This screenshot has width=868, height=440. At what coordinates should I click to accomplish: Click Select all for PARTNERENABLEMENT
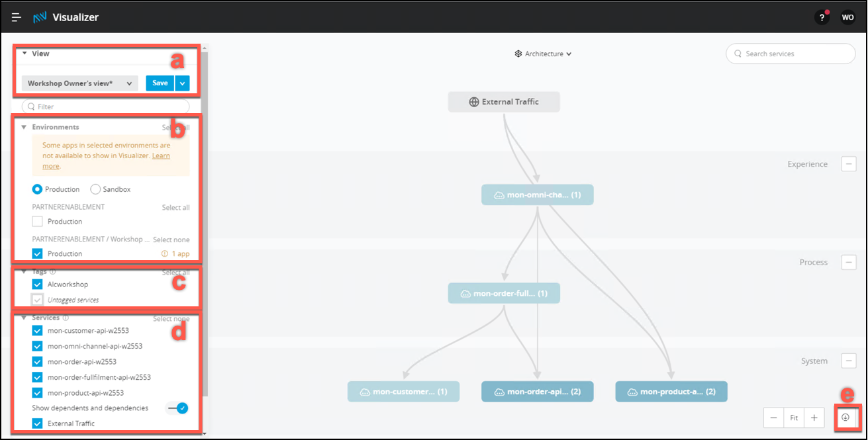coord(176,208)
